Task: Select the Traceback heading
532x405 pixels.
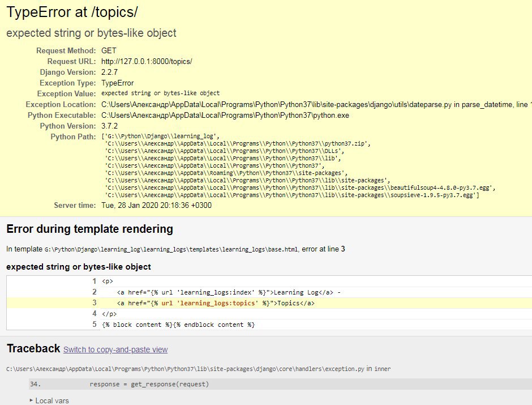Action: coord(33,349)
